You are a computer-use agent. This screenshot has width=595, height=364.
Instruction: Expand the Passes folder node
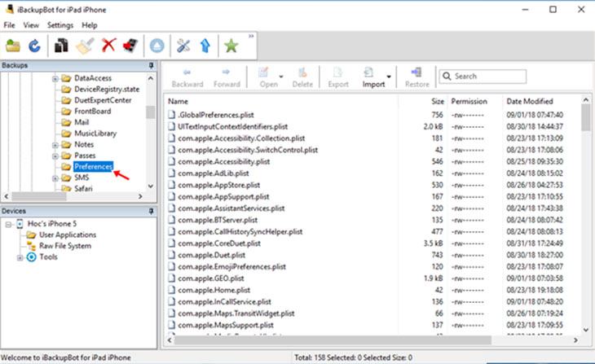55,156
